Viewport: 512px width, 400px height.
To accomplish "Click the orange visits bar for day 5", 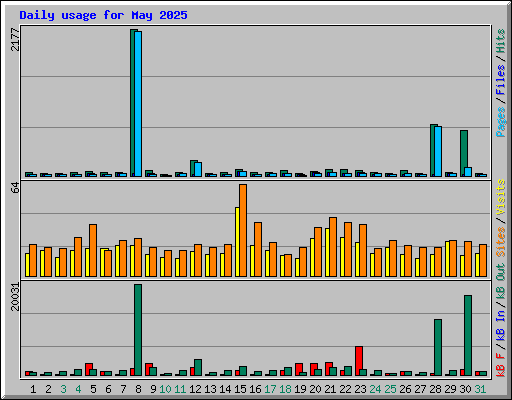I will coord(93,250).
